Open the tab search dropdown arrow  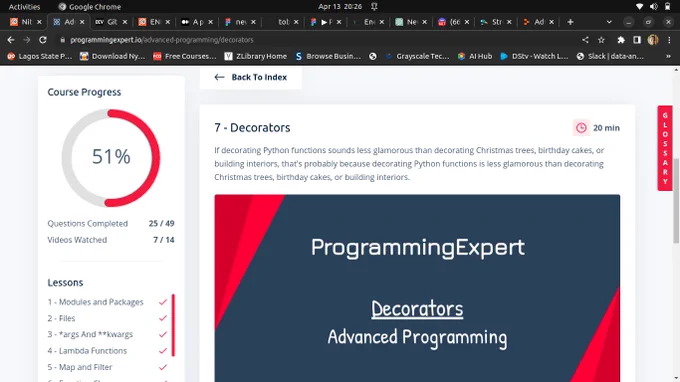coord(609,22)
